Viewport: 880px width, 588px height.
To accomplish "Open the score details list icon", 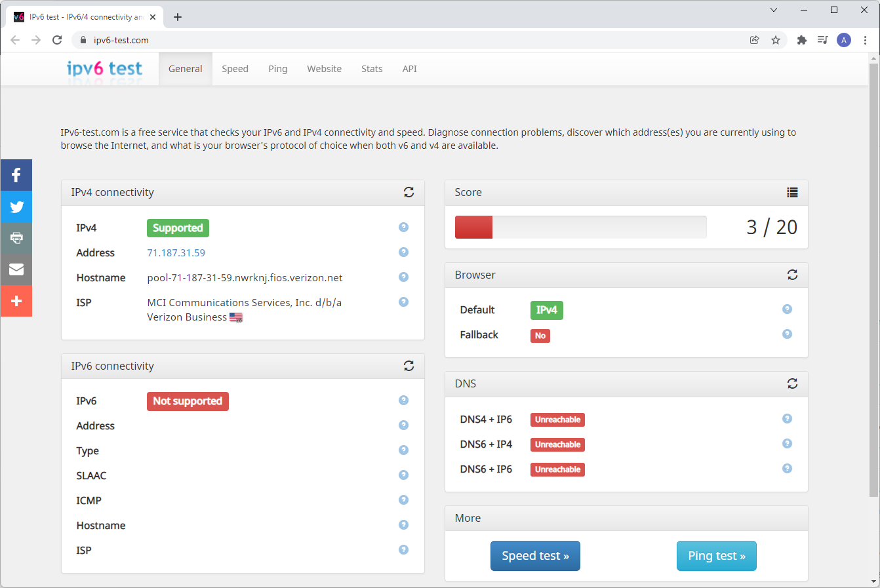I will pos(792,192).
